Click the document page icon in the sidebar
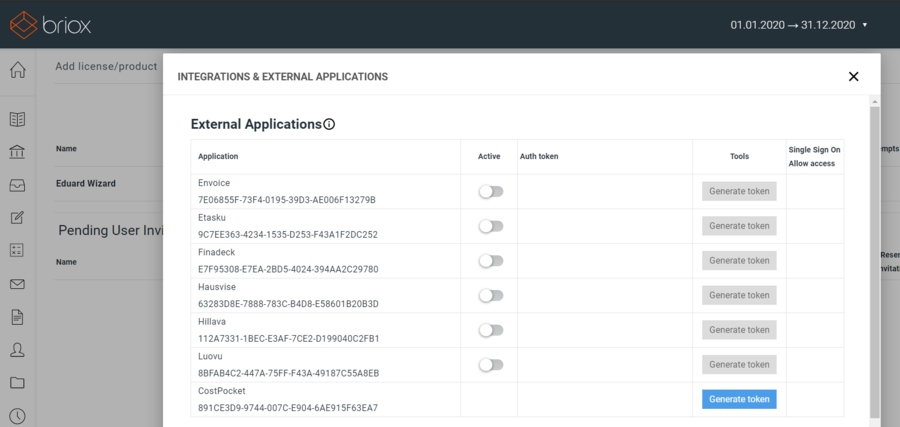This screenshot has height=427, width=900. pyautogui.click(x=17, y=317)
